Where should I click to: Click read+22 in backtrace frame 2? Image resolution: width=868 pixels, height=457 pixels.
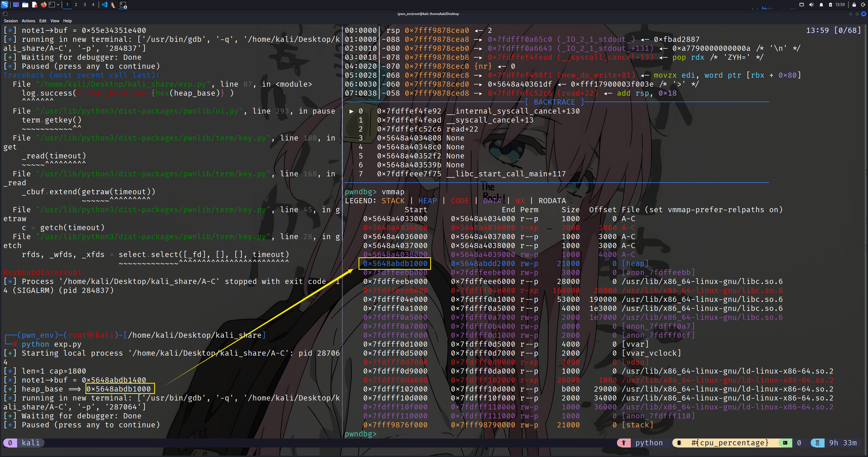[462, 129]
